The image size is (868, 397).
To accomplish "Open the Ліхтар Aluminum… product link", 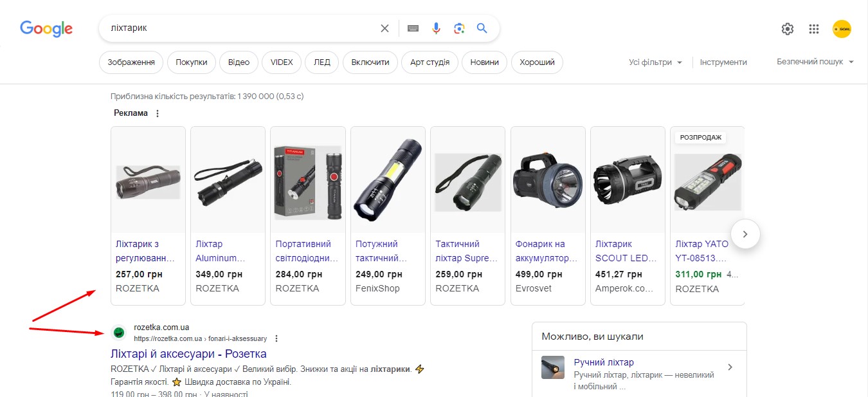I will (221, 251).
